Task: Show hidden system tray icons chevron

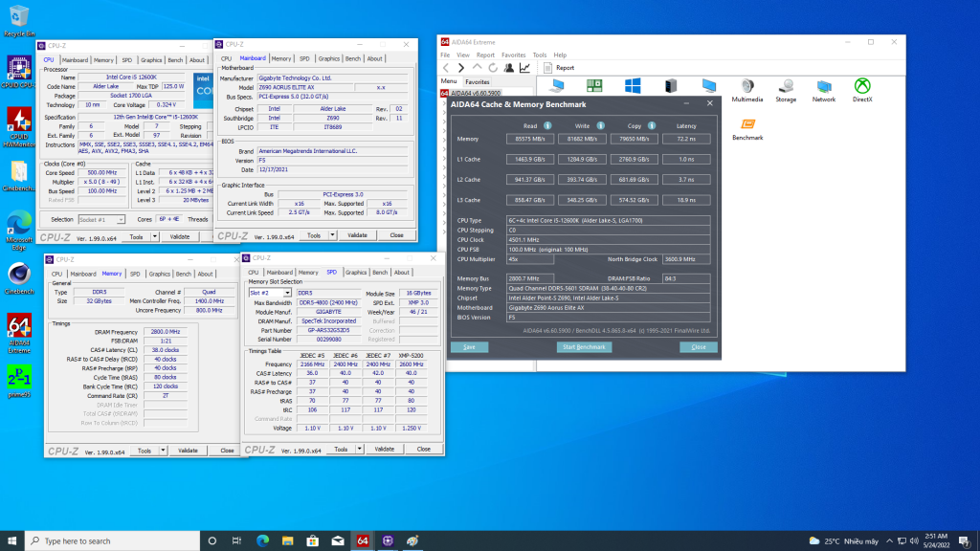Action: (x=889, y=541)
